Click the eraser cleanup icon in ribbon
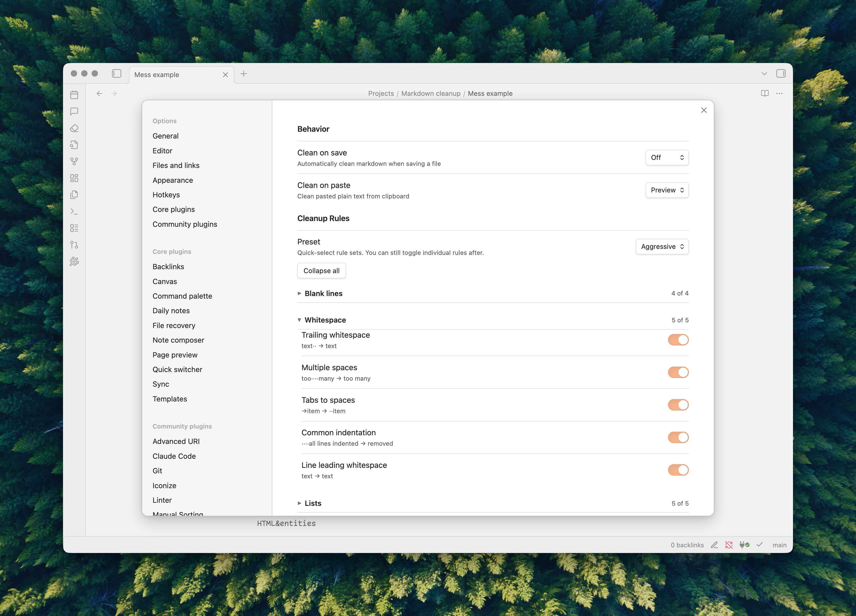 point(74,128)
